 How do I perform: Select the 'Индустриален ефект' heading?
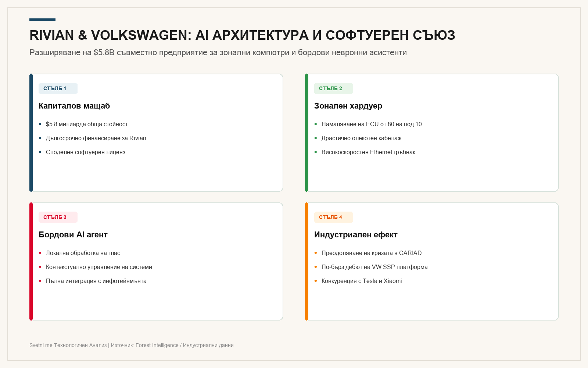(x=356, y=235)
